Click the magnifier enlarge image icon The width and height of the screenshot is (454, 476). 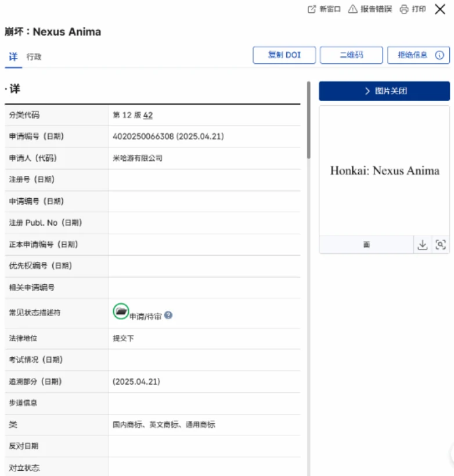pos(440,245)
